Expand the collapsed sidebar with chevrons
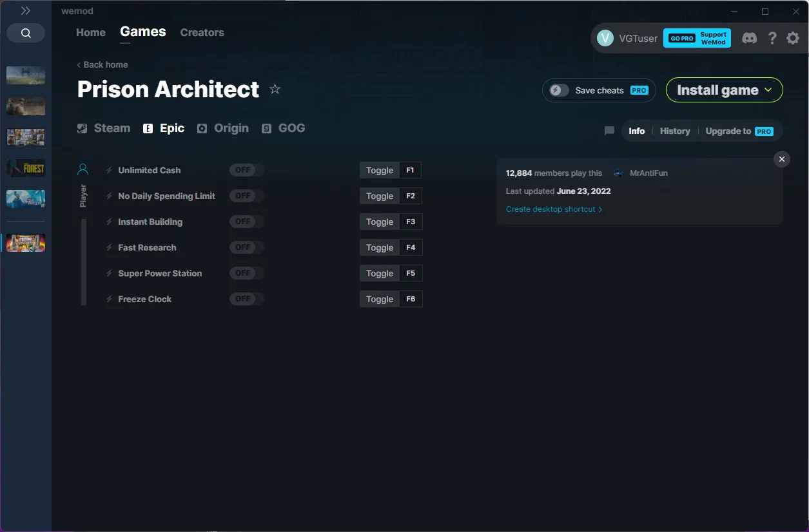This screenshot has height=532, width=809. 26,11
